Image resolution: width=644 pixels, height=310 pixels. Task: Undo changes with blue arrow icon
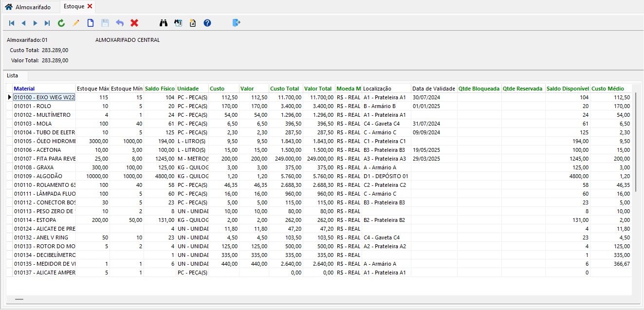(x=120, y=23)
